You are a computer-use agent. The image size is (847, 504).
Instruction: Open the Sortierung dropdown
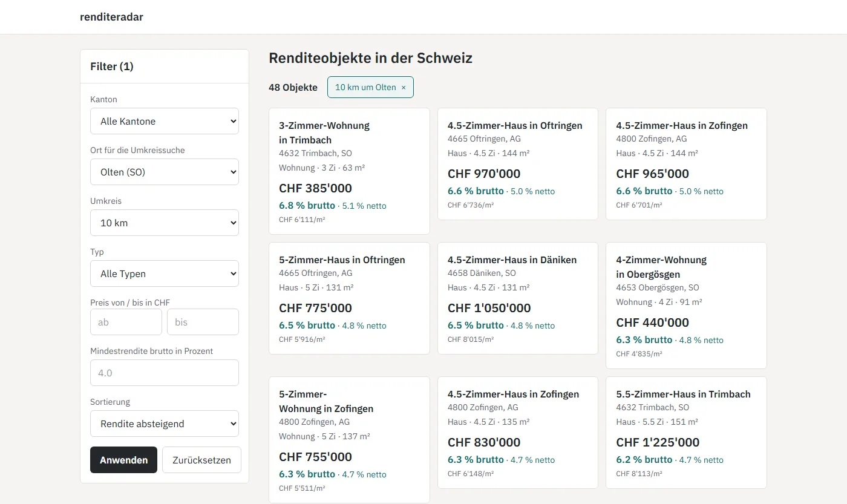pyautogui.click(x=165, y=424)
